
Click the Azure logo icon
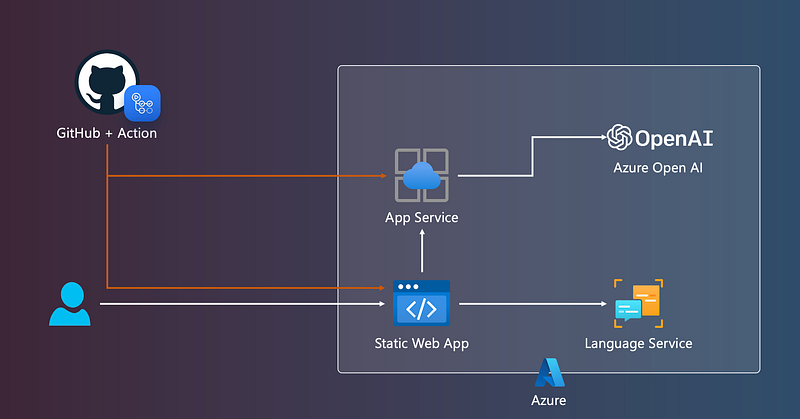tap(549, 373)
